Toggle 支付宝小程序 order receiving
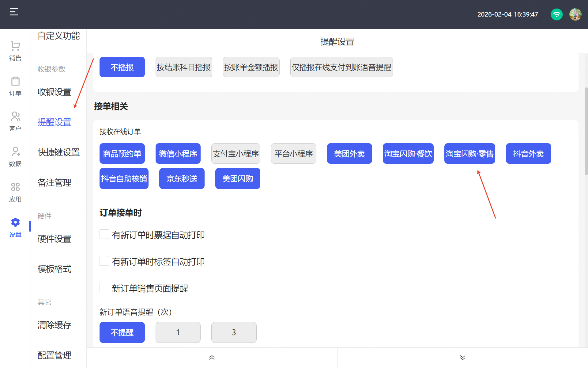The height and width of the screenshot is (368, 588). 236,154
